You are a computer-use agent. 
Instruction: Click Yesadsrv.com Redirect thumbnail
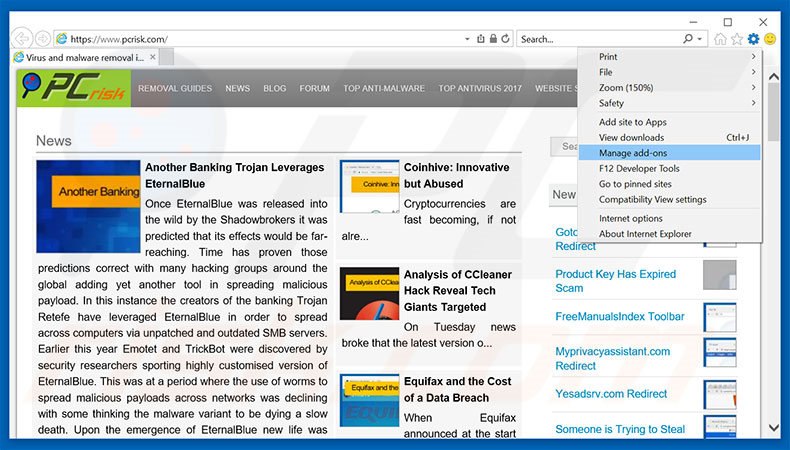[x=720, y=395]
